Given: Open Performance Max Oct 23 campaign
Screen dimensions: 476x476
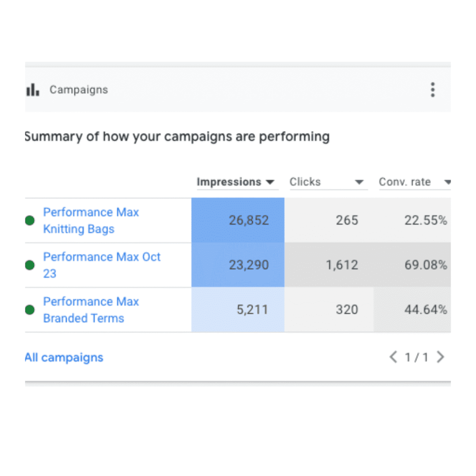Looking at the screenshot, I should (102, 265).
